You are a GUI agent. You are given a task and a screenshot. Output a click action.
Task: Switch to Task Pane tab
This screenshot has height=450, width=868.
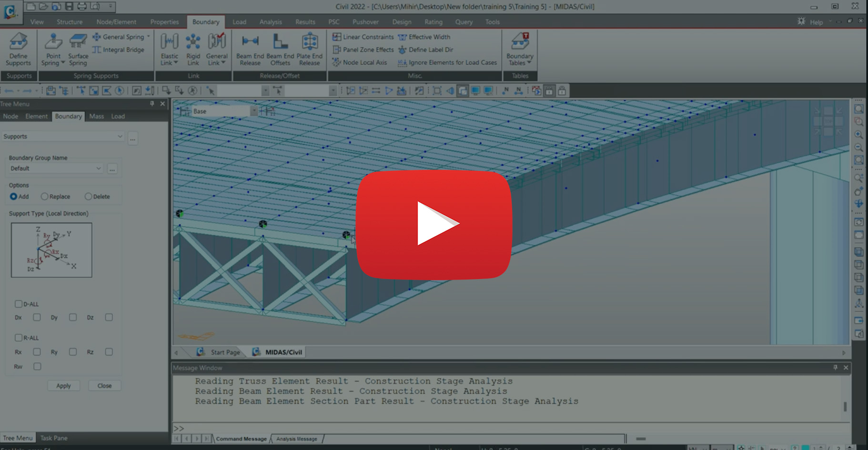click(x=54, y=438)
